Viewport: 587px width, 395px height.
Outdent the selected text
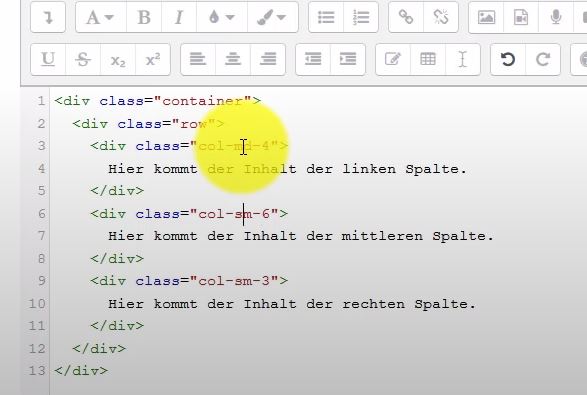[x=313, y=59]
